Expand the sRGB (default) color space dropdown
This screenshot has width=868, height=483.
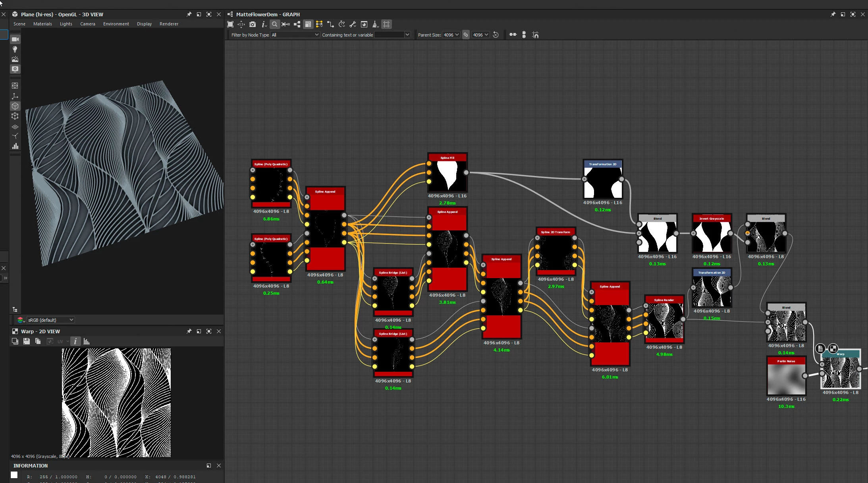[x=50, y=320]
